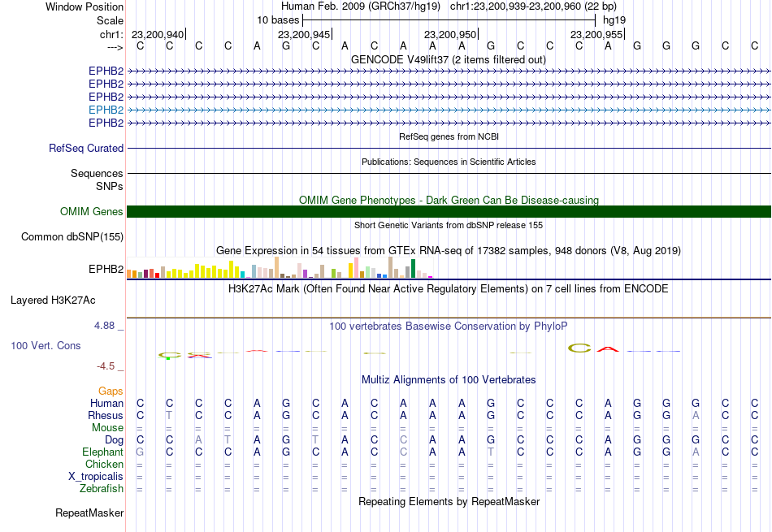Image resolution: width=772 pixels, height=532 pixels.
Task: Open Publications: Sequences in Scientific Articles title
Action: click(x=449, y=162)
